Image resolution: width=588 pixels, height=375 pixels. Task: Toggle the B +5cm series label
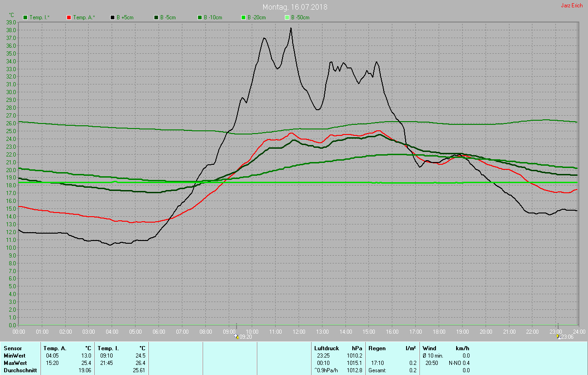click(x=124, y=17)
